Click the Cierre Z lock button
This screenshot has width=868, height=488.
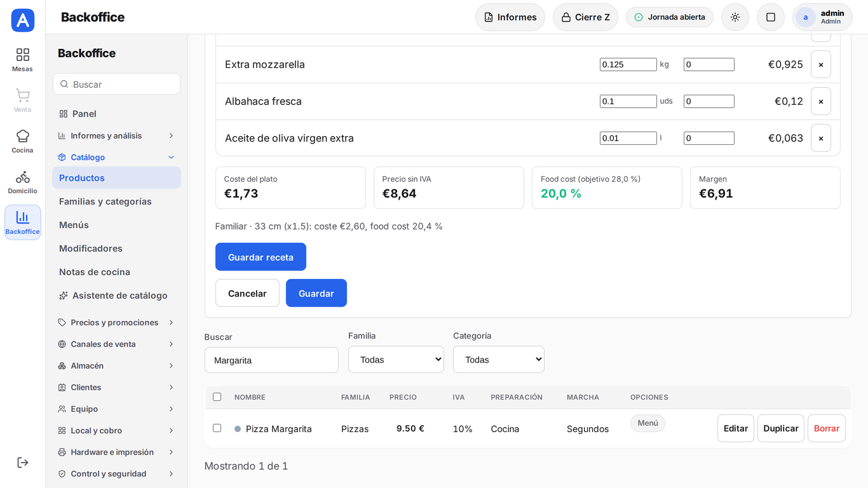coord(585,17)
